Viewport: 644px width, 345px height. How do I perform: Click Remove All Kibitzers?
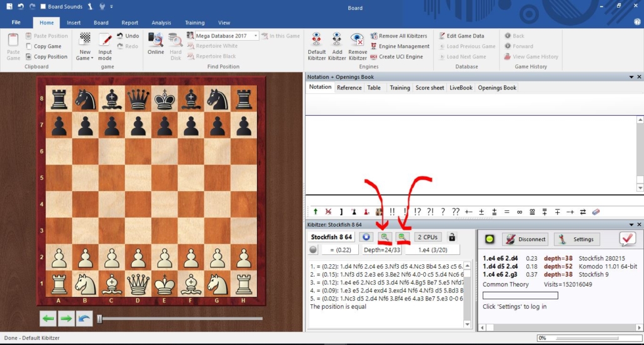398,36
